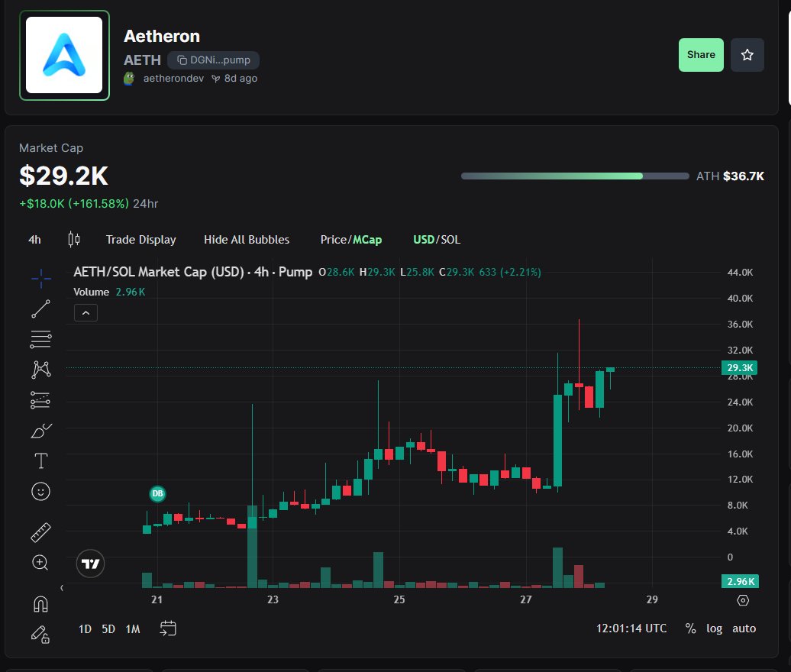Switch chart to MCap mode
This screenshot has width=791, height=672.
367,240
